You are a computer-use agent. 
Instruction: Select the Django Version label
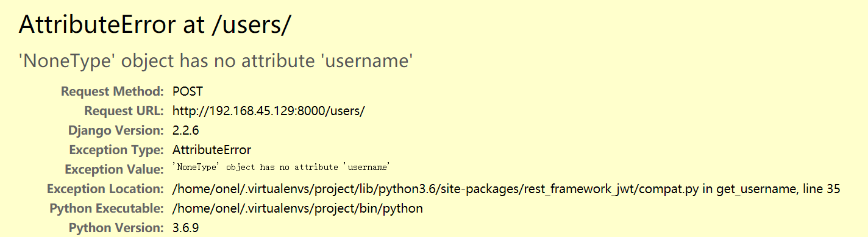116,130
